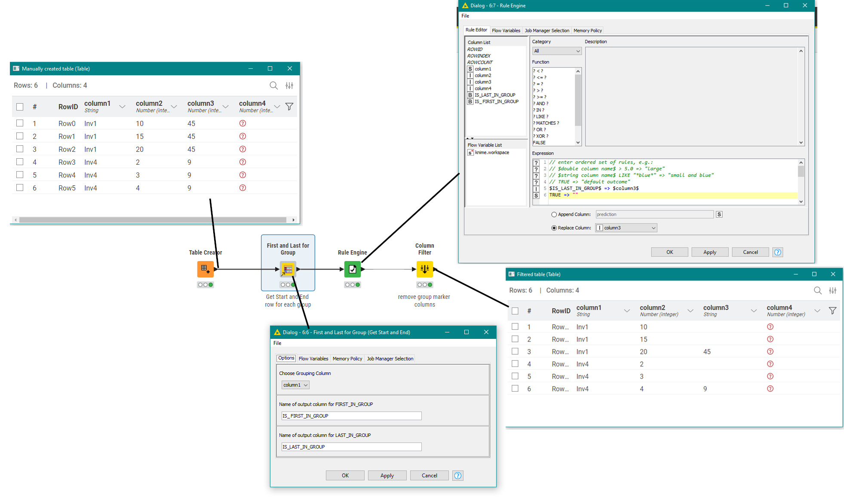Image resolution: width=844 pixels, height=504 pixels.
Task: Click Cancel in First and Last for Group dialog
Action: click(430, 476)
